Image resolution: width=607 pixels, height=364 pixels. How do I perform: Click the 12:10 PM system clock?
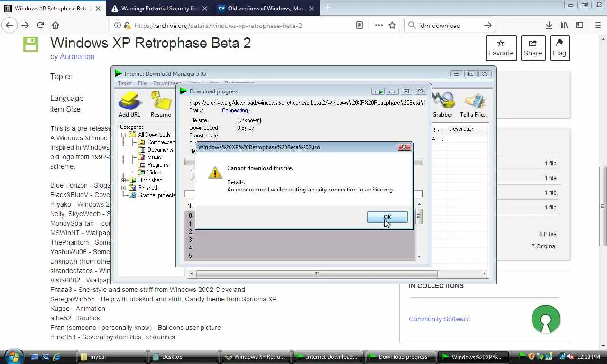tap(589, 357)
